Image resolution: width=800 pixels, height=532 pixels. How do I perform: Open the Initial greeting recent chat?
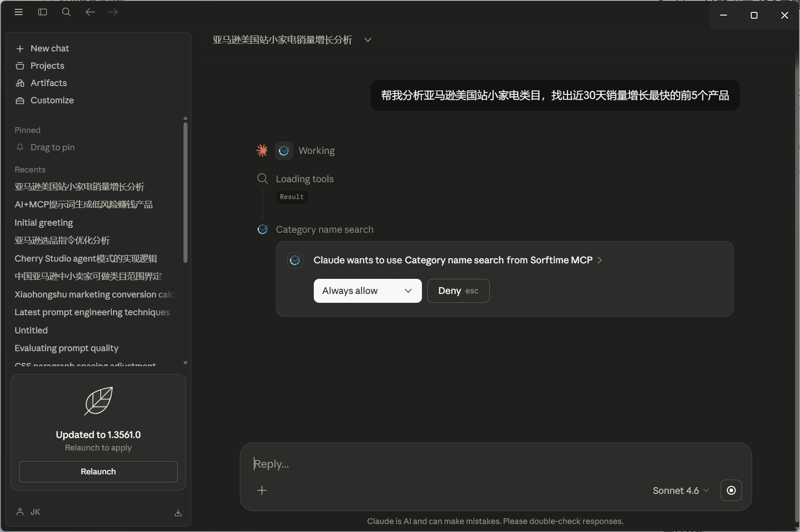click(x=43, y=223)
